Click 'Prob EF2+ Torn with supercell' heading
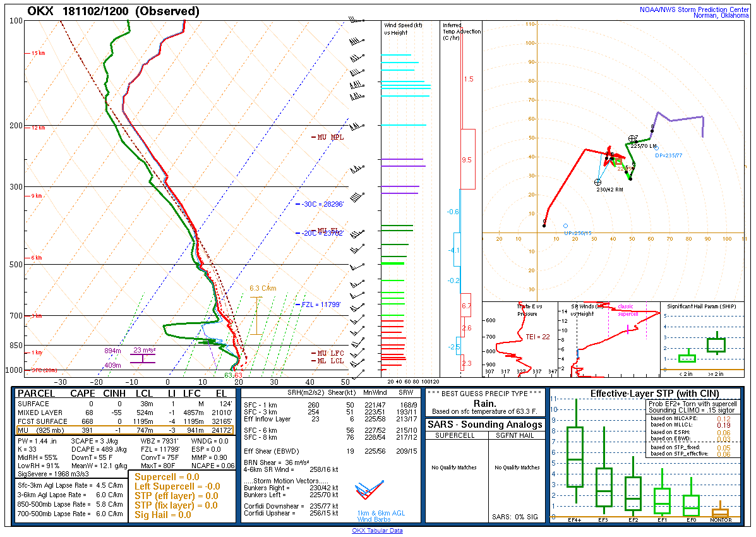756x537 pixels. [x=693, y=404]
